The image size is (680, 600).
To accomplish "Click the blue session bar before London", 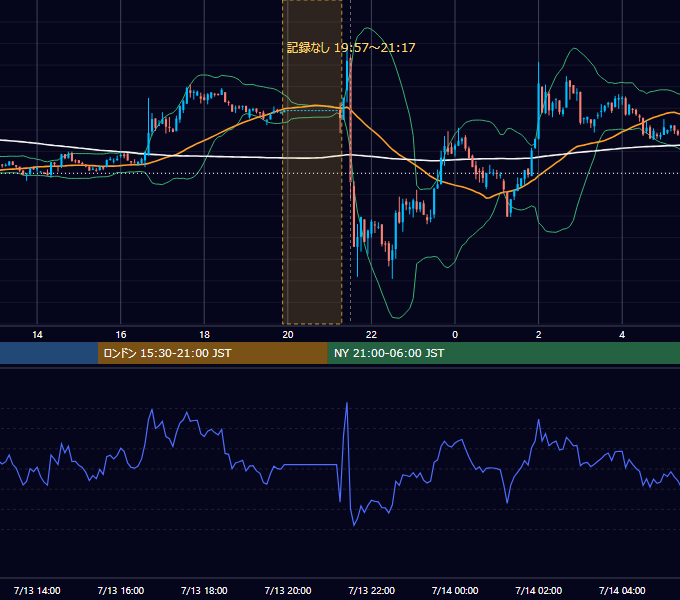I will pos(49,353).
